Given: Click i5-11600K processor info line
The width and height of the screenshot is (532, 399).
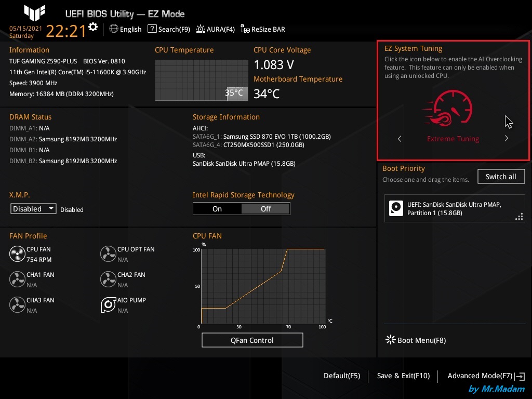Looking at the screenshot, I should coord(78,72).
